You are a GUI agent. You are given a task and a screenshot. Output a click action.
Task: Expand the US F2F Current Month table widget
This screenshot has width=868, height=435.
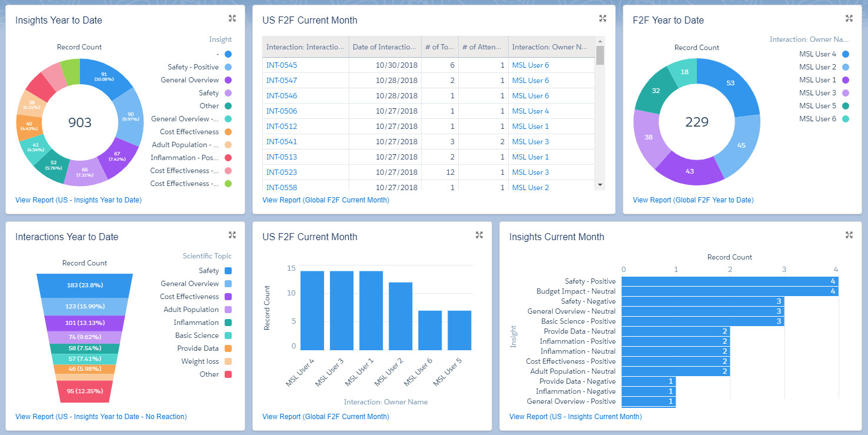603,18
